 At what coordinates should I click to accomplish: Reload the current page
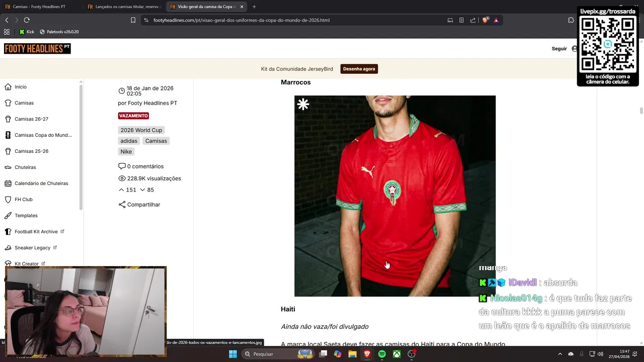(27, 20)
